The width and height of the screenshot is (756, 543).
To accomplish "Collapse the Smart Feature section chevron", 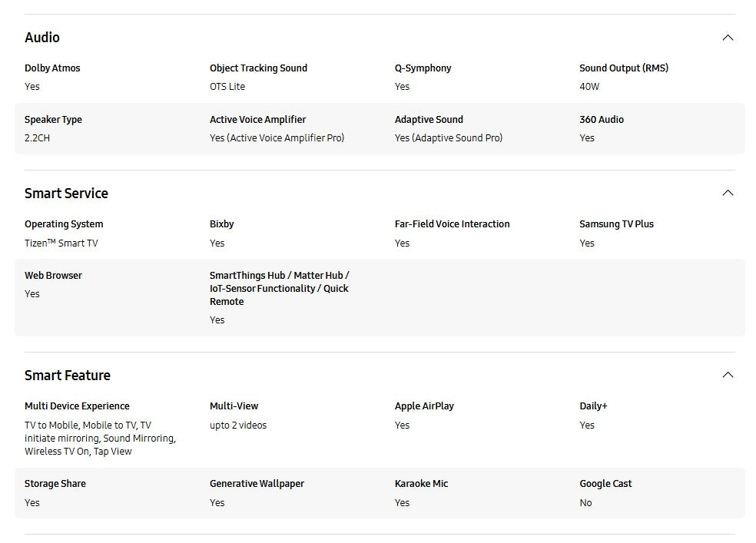I will [x=728, y=375].
